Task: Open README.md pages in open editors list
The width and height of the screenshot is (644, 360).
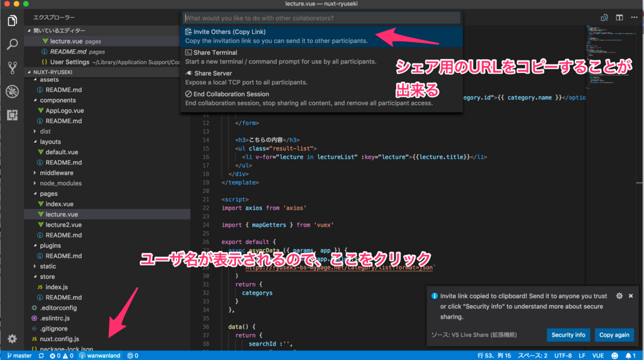Action: coord(101,52)
